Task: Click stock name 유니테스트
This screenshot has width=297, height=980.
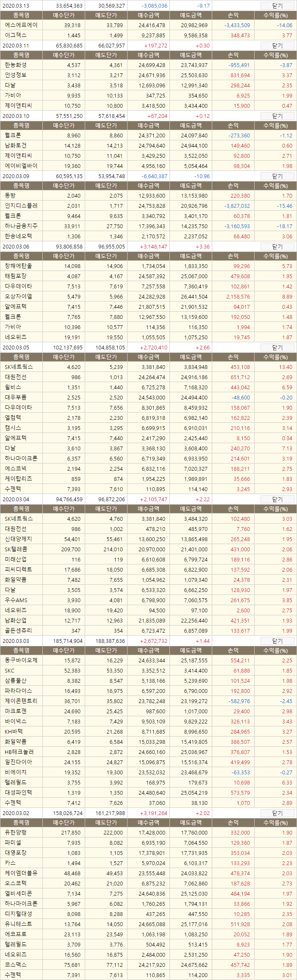Action: (18, 924)
